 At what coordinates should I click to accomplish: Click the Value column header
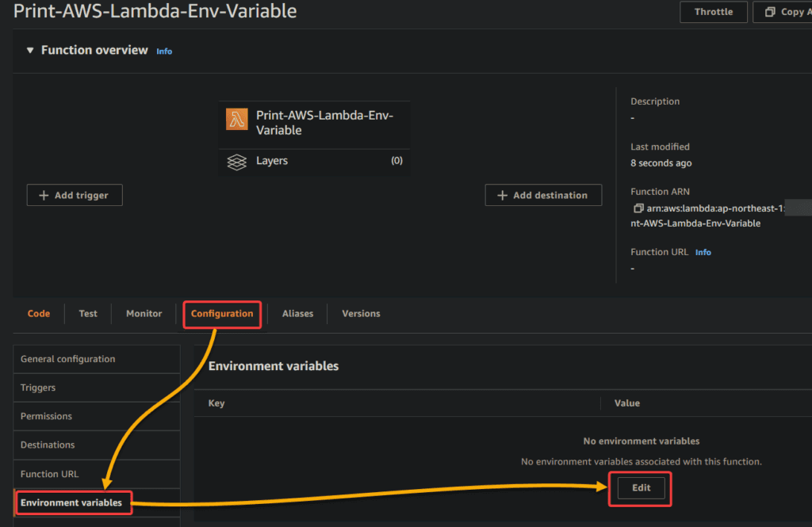(627, 403)
